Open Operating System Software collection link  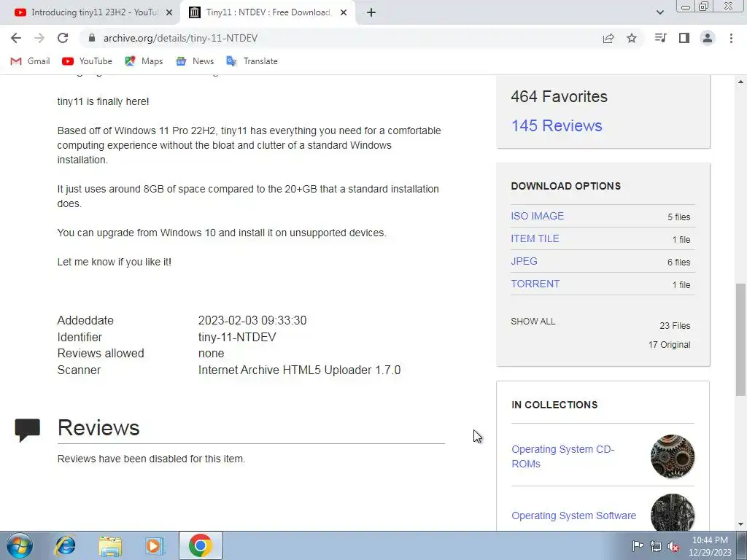pos(573,516)
